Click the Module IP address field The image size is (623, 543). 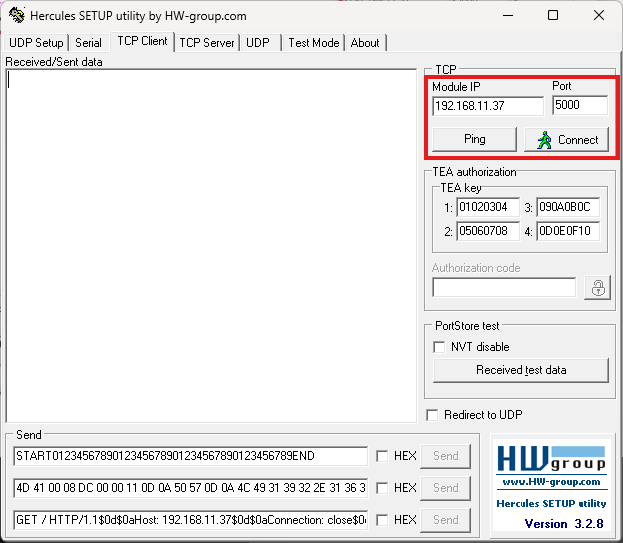487,106
